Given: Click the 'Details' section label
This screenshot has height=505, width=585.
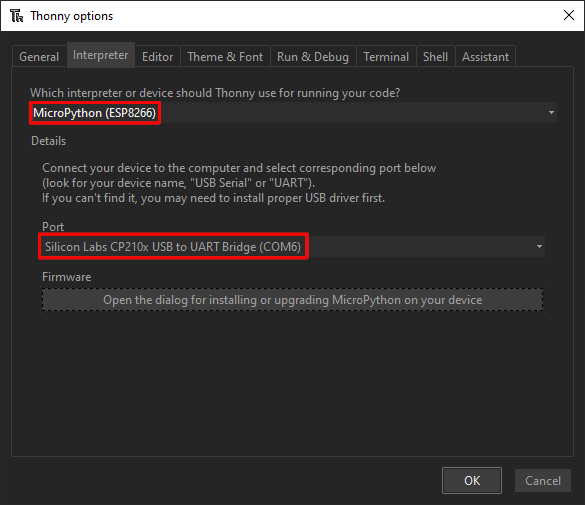Looking at the screenshot, I should click(x=49, y=141).
